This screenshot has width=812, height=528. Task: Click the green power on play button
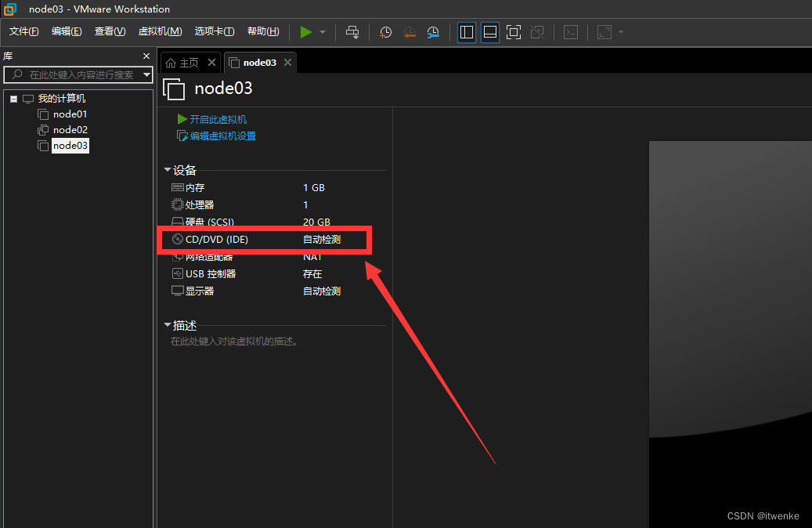306,32
